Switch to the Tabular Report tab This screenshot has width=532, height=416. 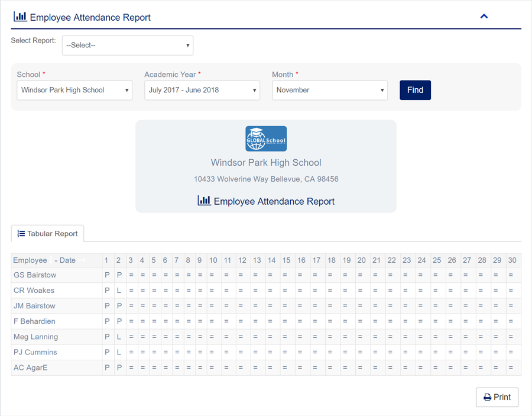point(47,234)
